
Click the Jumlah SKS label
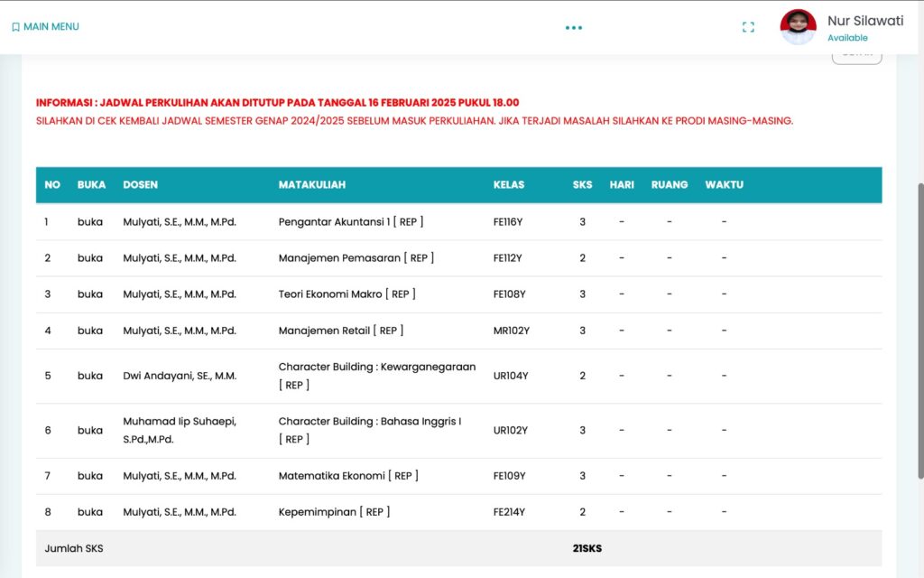[74, 548]
